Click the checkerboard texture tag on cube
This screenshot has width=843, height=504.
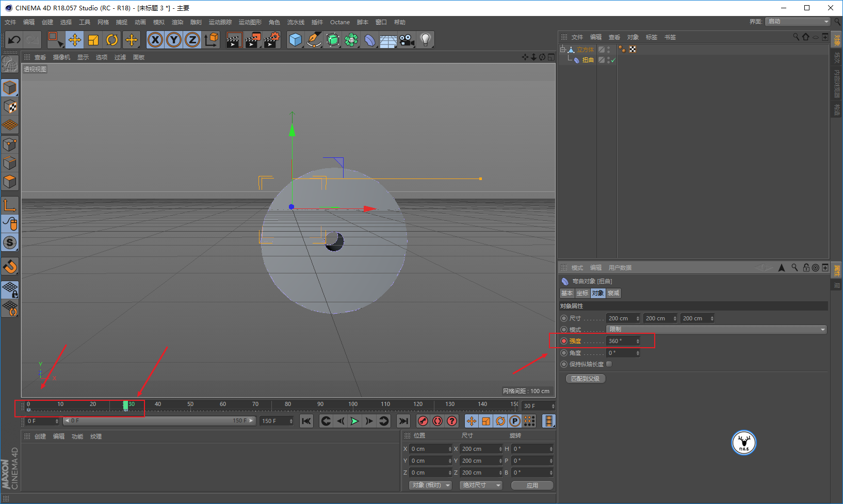(633, 49)
